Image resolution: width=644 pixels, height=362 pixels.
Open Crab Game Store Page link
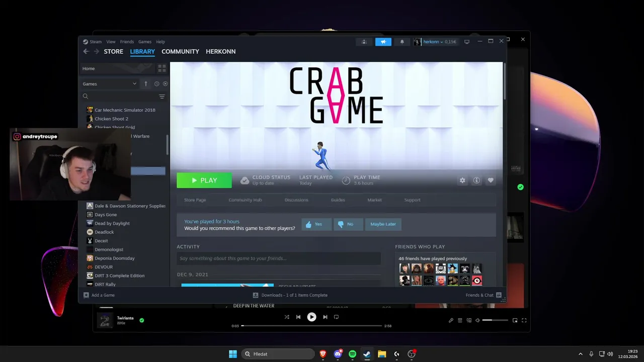(195, 200)
